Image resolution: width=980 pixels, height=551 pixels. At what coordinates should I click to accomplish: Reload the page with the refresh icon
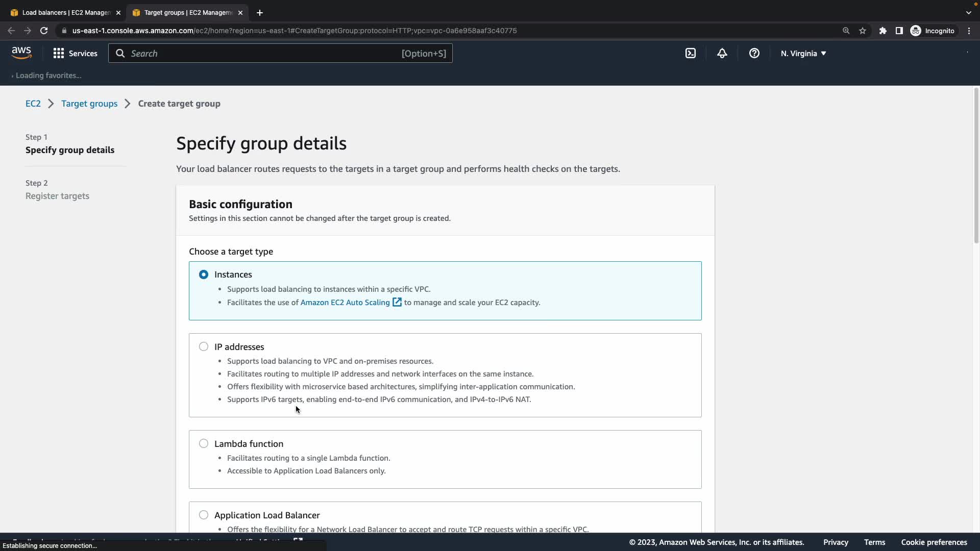click(44, 31)
